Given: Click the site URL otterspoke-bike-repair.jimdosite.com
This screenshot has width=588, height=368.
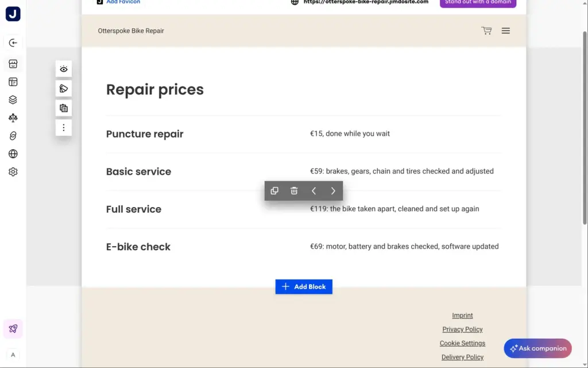Looking at the screenshot, I should [366, 2].
